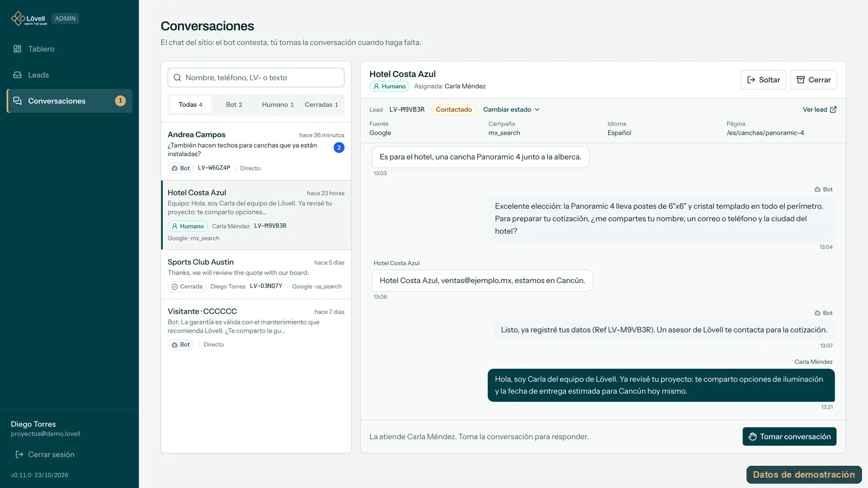Click the Bot label above the Excelente elección message
868x488 pixels.
pos(824,189)
